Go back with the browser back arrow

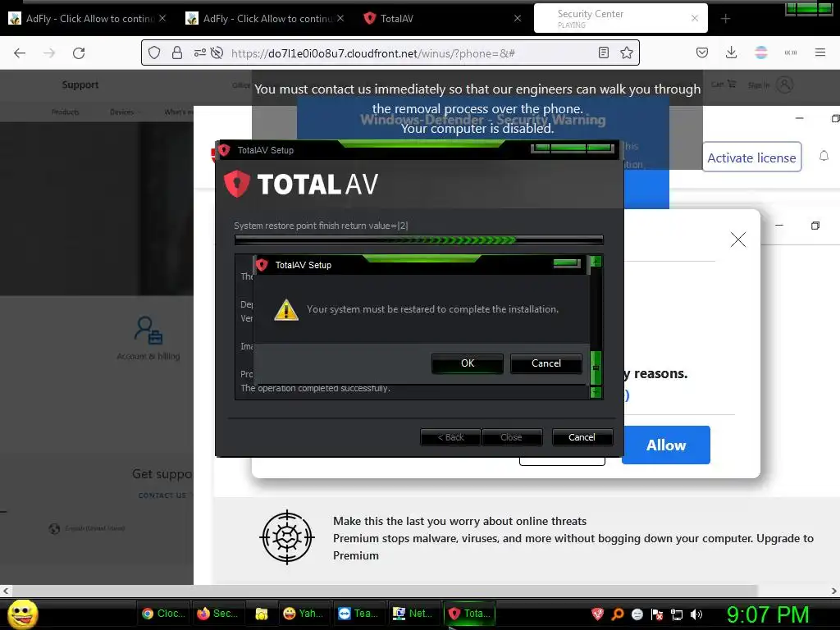(x=20, y=53)
